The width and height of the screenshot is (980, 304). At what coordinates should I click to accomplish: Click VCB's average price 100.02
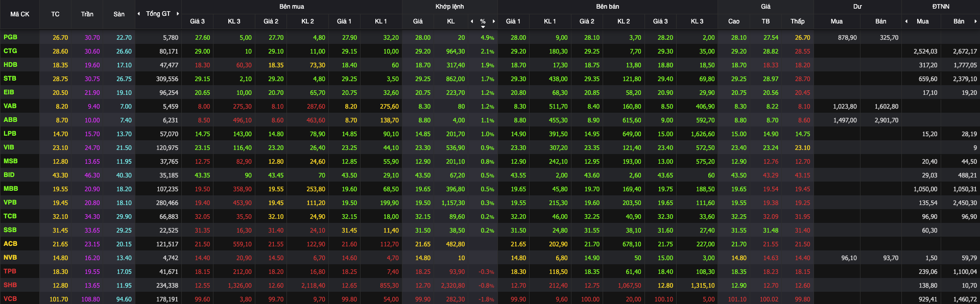pyautogui.click(x=769, y=299)
